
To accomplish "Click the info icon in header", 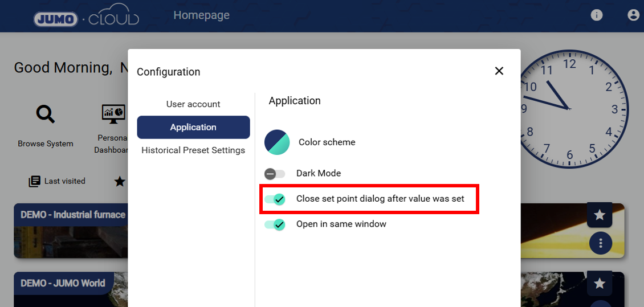I will [597, 15].
